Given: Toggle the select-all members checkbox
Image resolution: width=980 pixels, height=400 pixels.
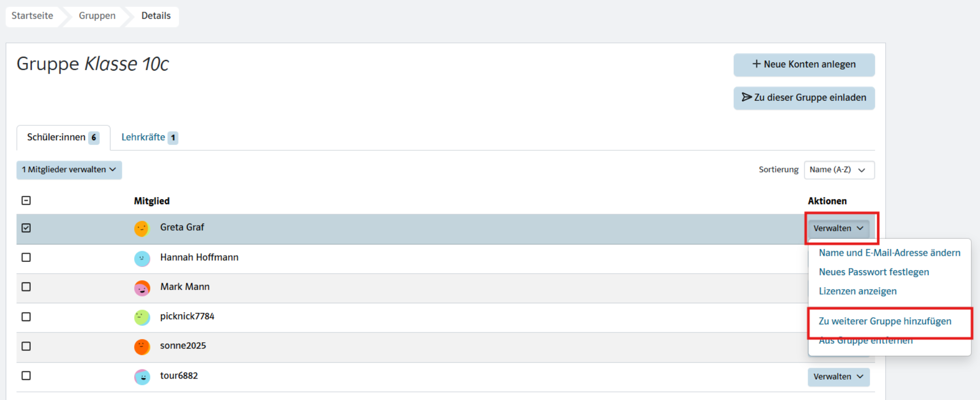Looking at the screenshot, I should (x=26, y=201).
